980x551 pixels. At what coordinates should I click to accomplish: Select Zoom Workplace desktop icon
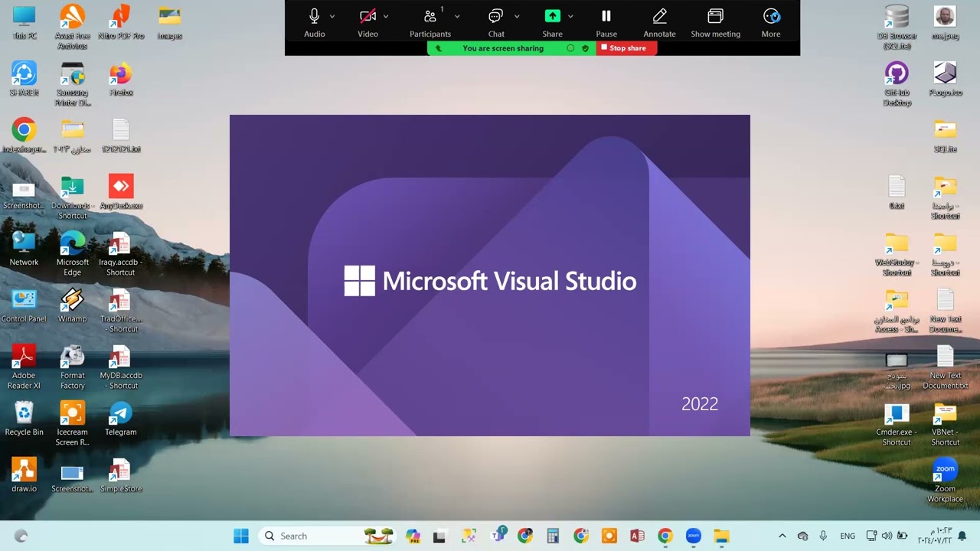(945, 481)
